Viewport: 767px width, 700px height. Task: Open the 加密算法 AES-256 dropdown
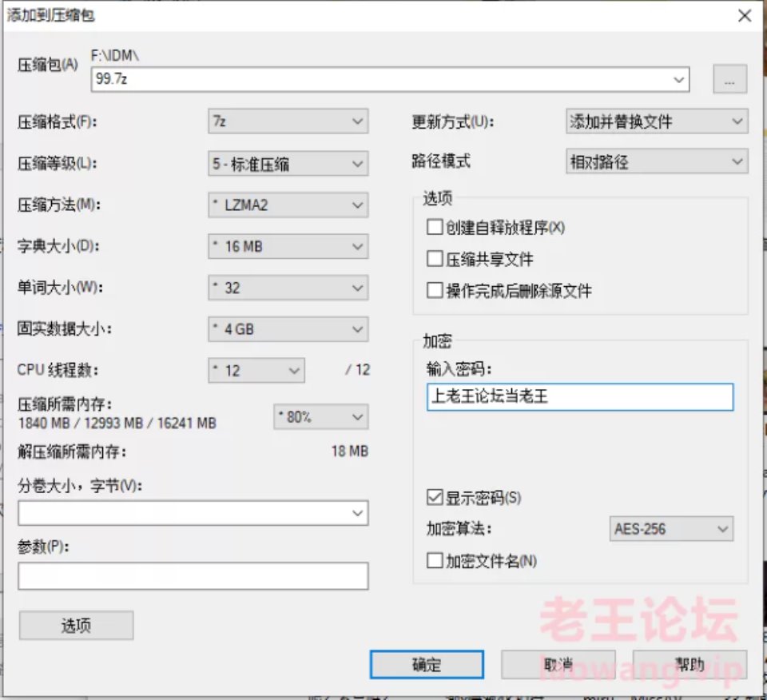point(671,529)
